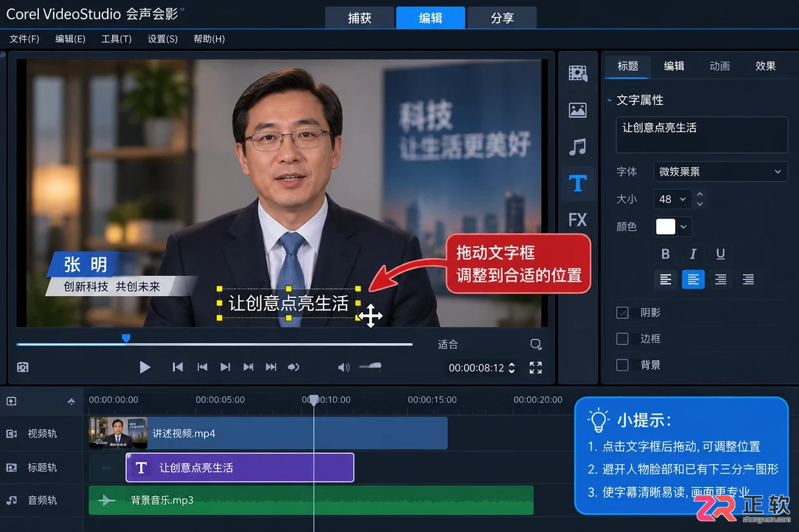Open the 设置(S) menu
The width and height of the screenshot is (799, 532).
163,39
